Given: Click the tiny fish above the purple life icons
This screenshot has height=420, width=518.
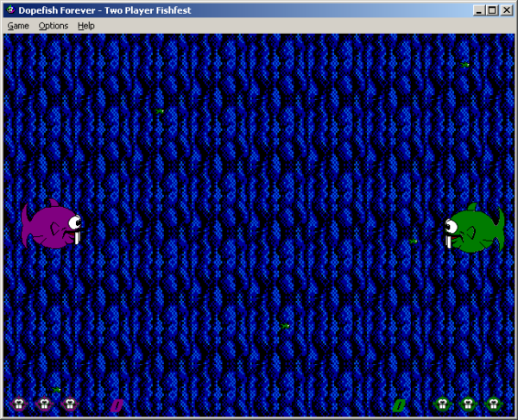Looking at the screenshot, I should click(57, 390).
